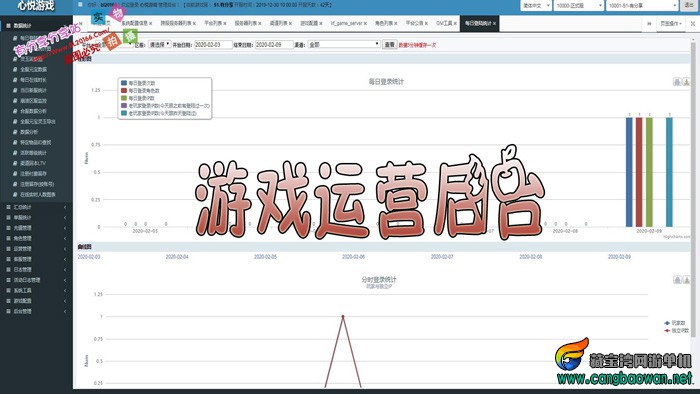Click the 数据统计 section list icon
This screenshot has width=700, height=394.
tap(8, 26)
